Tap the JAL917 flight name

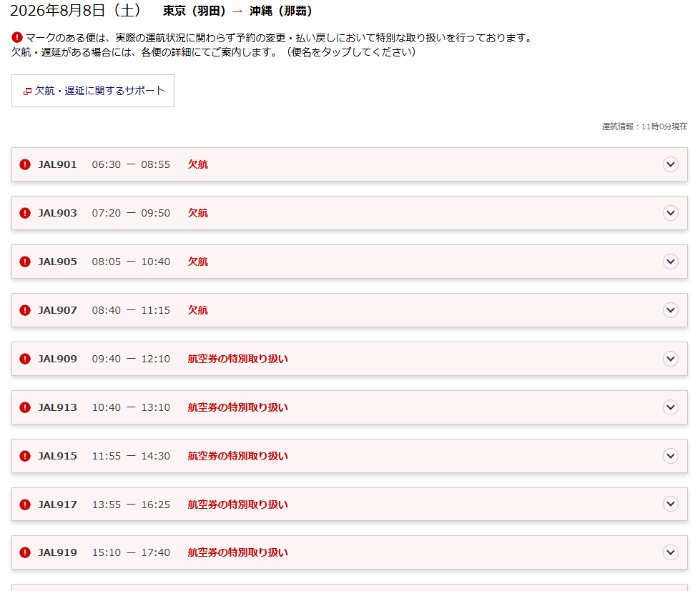[x=57, y=505]
